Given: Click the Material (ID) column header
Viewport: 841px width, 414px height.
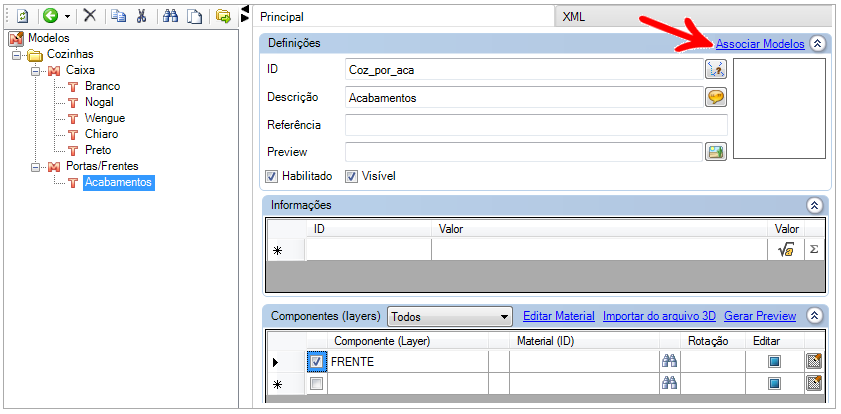Looking at the screenshot, I should pyautogui.click(x=585, y=341).
